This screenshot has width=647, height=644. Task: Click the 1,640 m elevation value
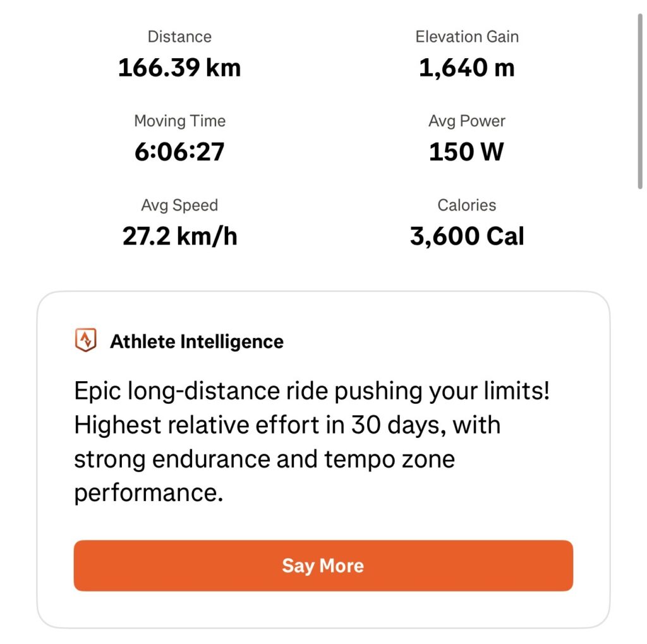click(467, 68)
